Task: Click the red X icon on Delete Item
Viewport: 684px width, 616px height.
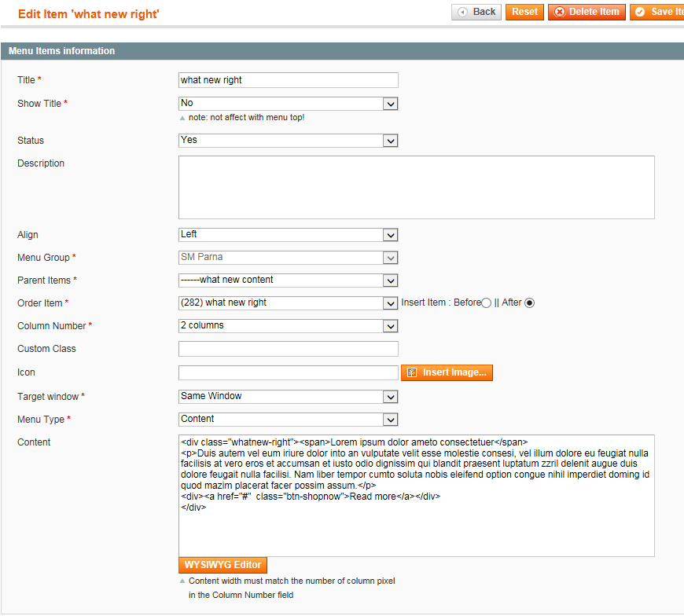Action: point(560,13)
